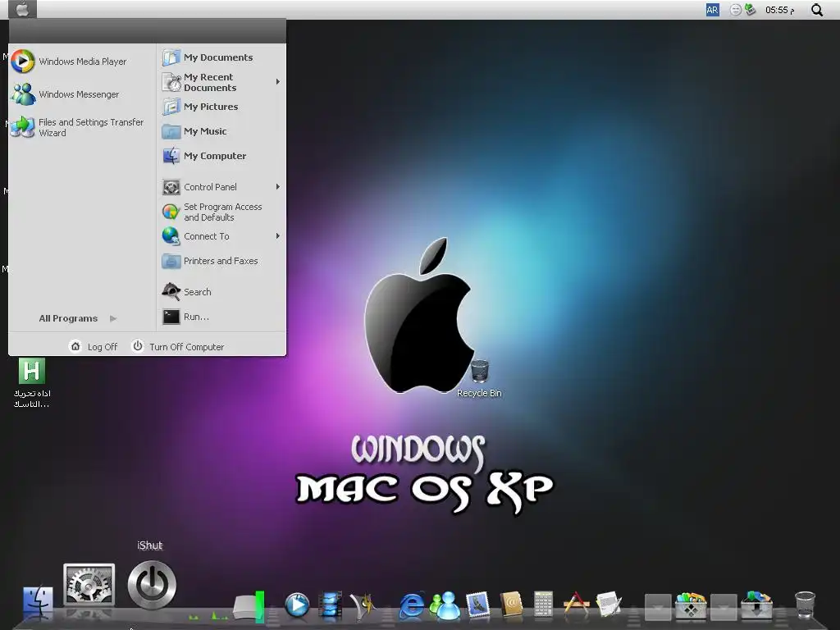The height and width of the screenshot is (630, 840).
Task: Expand the Control Panel submenu arrow
Action: click(277, 186)
